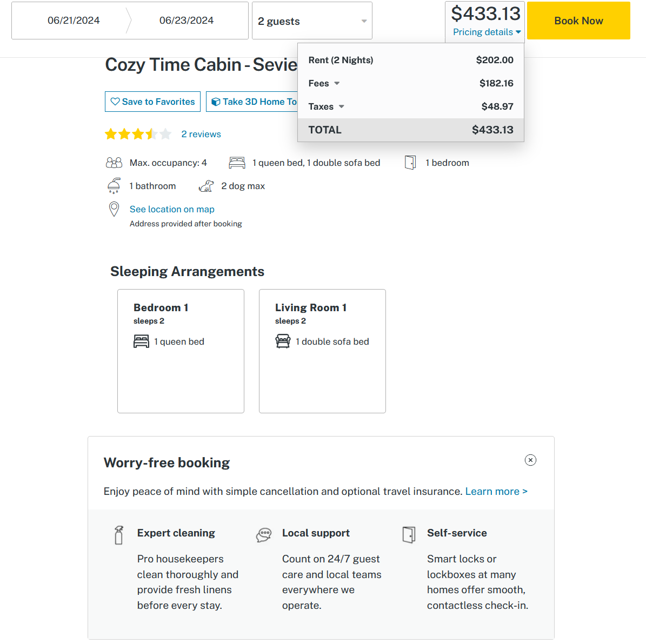The image size is (646, 644).
Task: Click the chat bubble Local support icon
Action: 264,535
